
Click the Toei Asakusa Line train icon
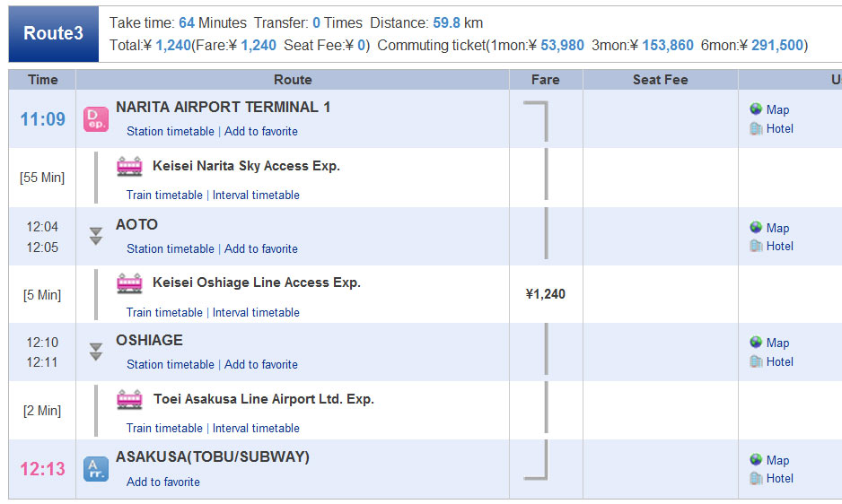(x=129, y=400)
